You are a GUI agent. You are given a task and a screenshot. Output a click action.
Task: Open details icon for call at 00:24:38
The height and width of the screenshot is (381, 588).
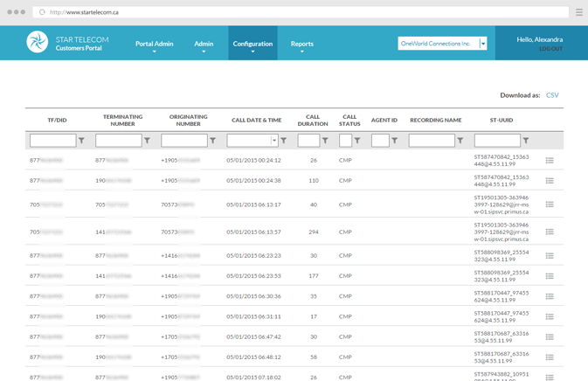pos(550,181)
